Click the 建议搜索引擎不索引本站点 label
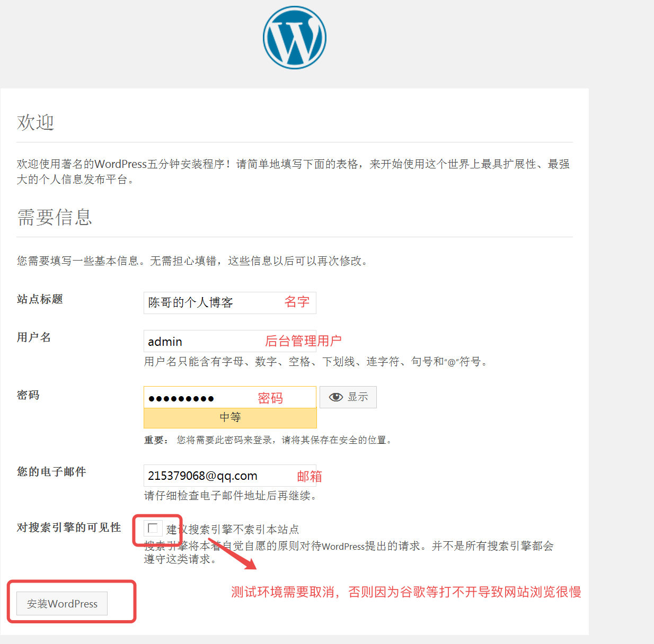 (233, 529)
